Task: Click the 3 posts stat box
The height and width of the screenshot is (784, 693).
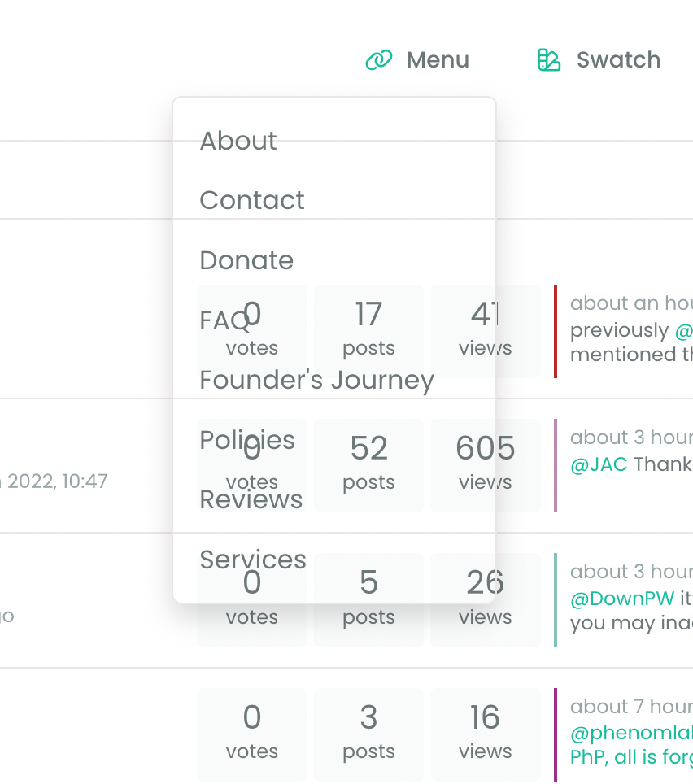Action: 368,734
